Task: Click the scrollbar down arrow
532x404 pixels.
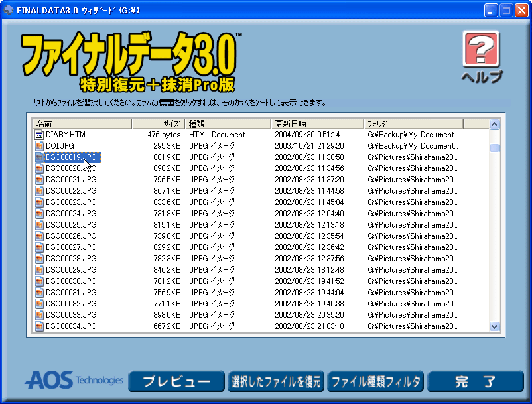Action: click(x=494, y=326)
